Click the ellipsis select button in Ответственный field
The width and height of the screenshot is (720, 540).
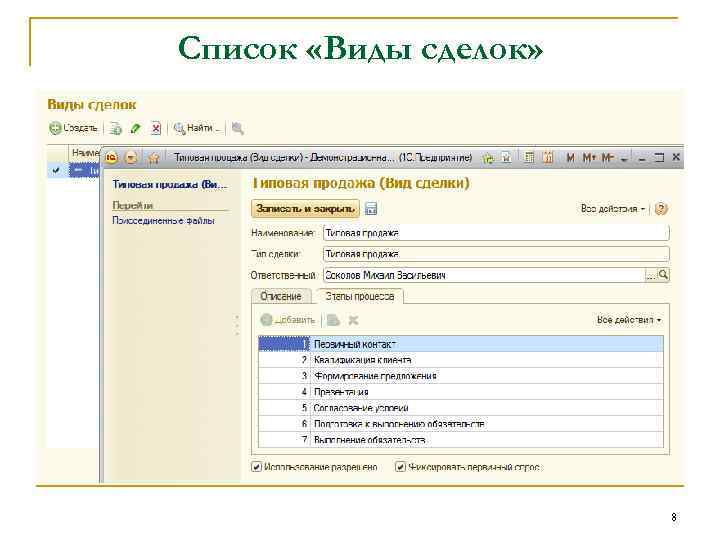pos(651,276)
